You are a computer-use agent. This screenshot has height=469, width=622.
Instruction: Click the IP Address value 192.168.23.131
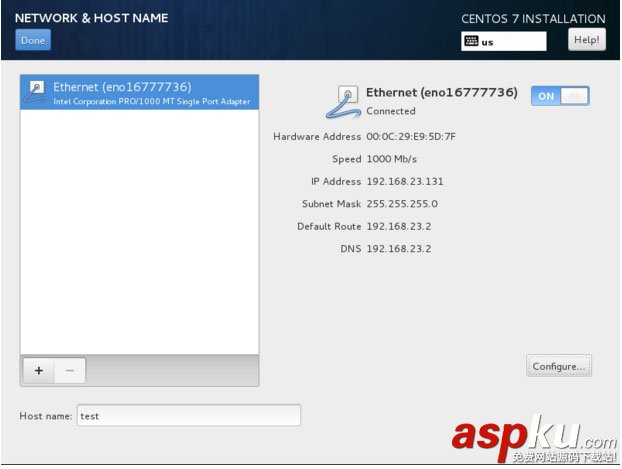click(405, 181)
